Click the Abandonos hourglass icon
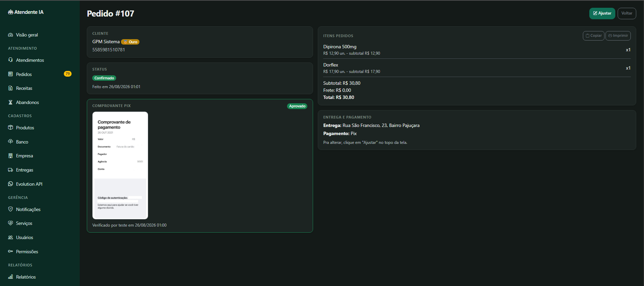644x286 pixels. pyautogui.click(x=10, y=102)
